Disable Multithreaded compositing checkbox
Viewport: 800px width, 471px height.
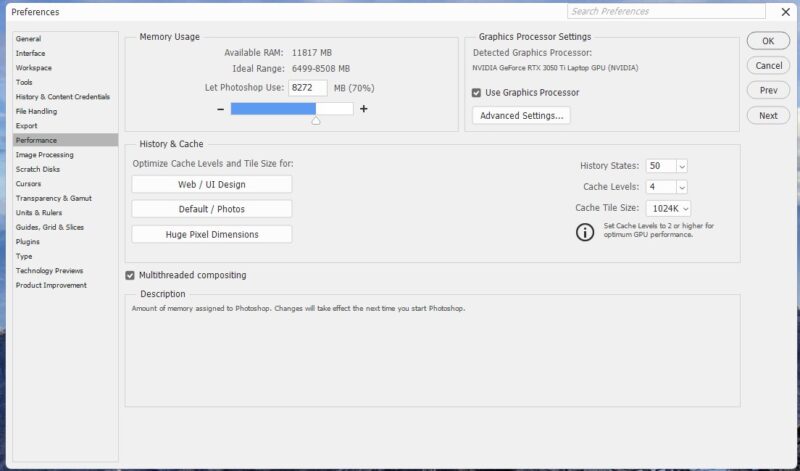(130, 276)
